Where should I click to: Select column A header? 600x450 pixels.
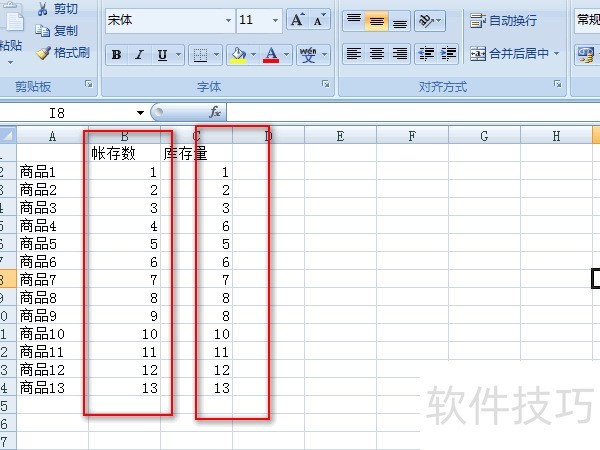pyautogui.click(x=52, y=136)
